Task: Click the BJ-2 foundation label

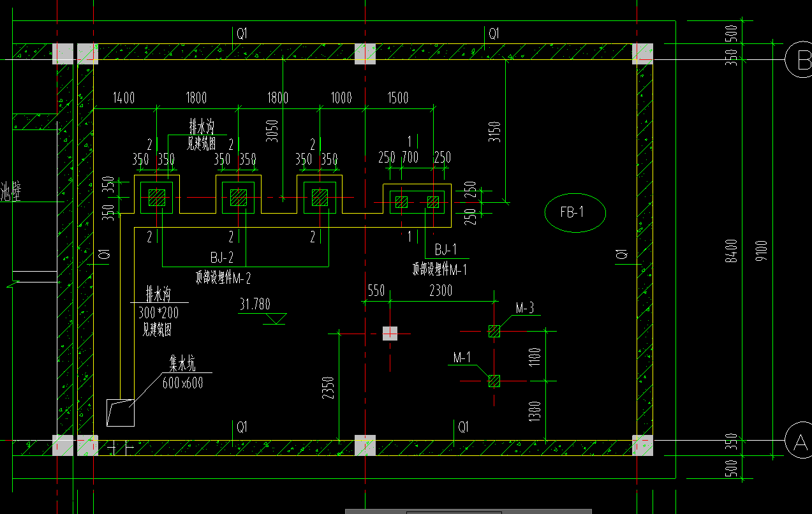Action: pos(222,258)
